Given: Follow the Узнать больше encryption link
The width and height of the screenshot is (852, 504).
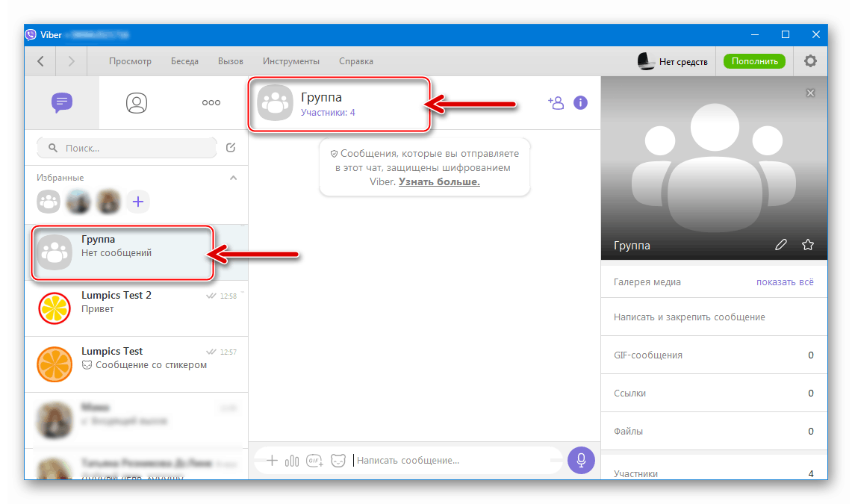Looking at the screenshot, I should (440, 181).
